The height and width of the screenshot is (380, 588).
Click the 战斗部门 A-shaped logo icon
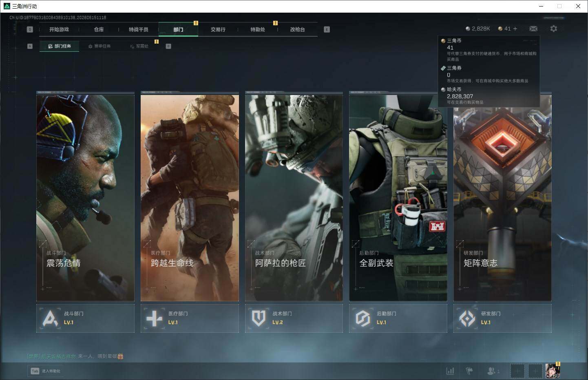click(x=50, y=318)
